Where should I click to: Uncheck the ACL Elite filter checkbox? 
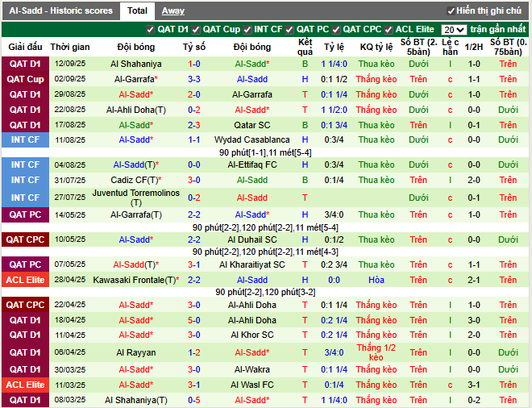coord(389,30)
